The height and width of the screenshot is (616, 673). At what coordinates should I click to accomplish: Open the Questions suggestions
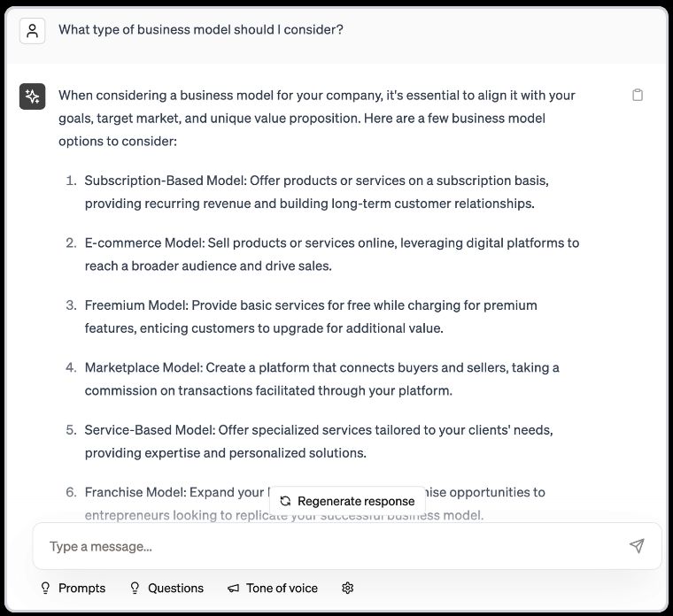pos(175,588)
